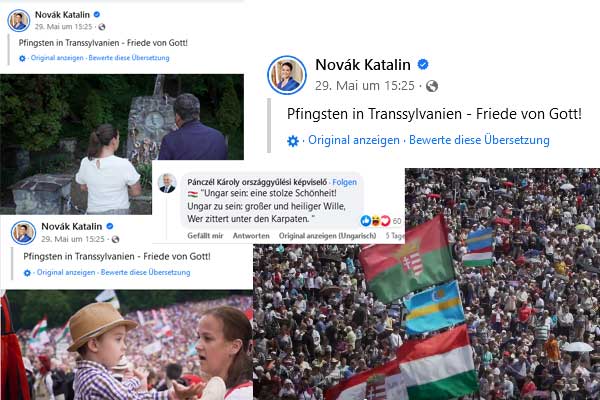
Task: Open crowd photo with Hungarian flags
Action: 426,284
